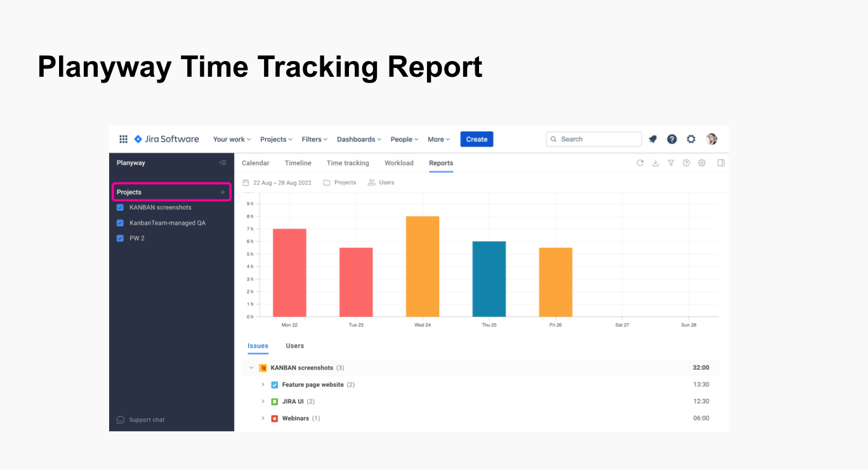Image resolution: width=868 pixels, height=470 pixels.
Task: Open the report filter funnel icon
Action: click(x=671, y=163)
